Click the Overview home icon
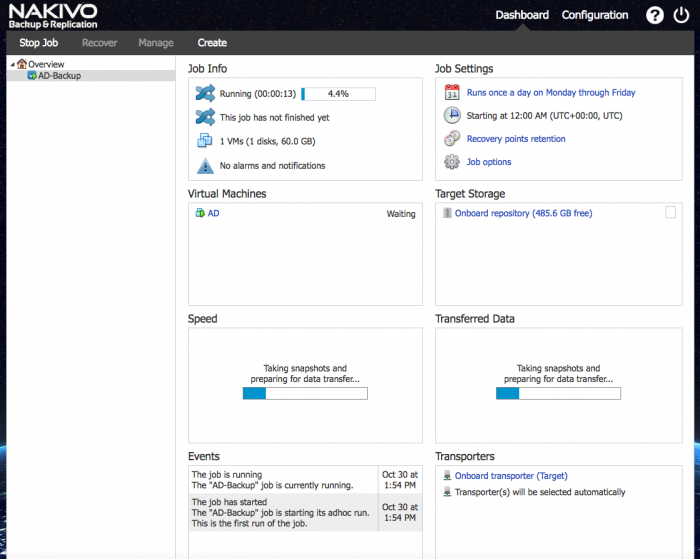 pyautogui.click(x=22, y=64)
